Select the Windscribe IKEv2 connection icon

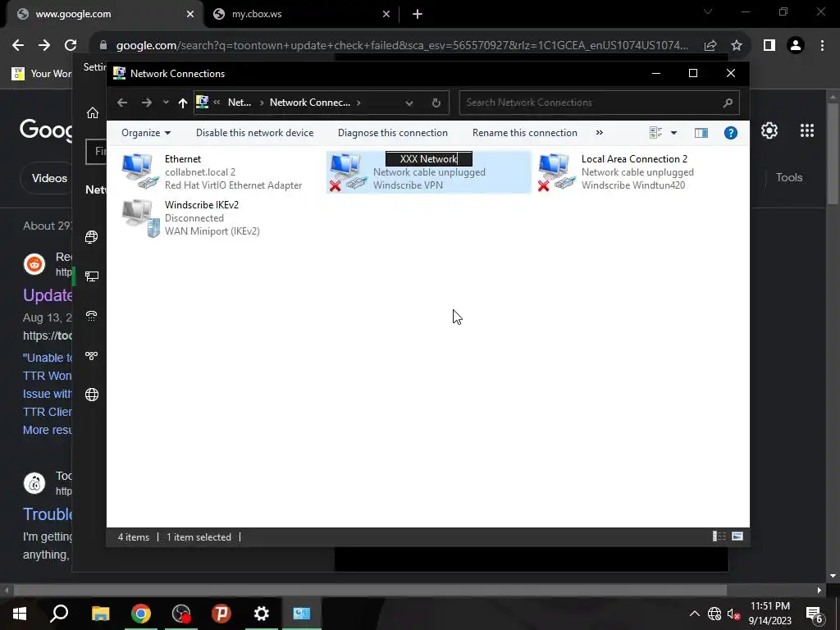point(140,217)
